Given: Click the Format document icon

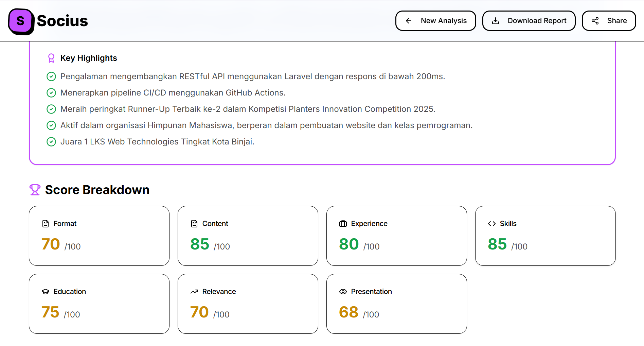Looking at the screenshot, I should click(x=46, y=224).
